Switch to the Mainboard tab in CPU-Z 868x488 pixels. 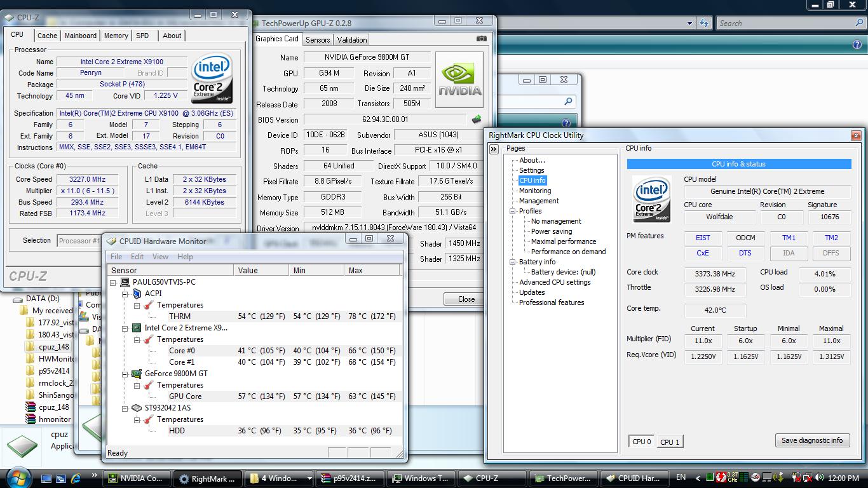[x=81, y=36]
